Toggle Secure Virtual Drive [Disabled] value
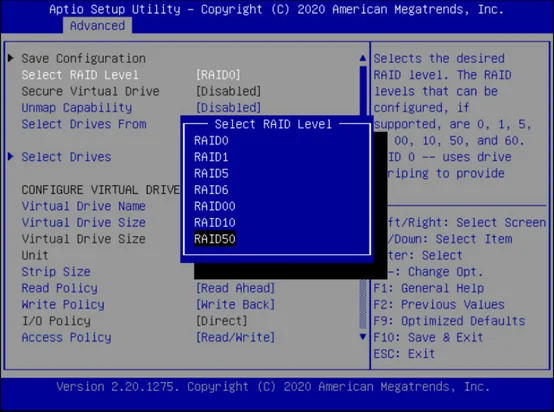This screenshot has width=554, height=412. pyautogui.click(x=229, y=91)
